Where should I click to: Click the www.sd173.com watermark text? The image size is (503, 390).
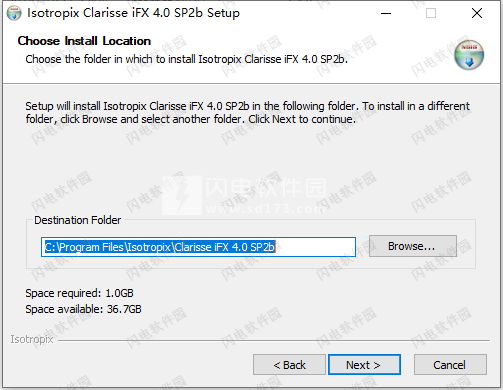click(x=265, y=209)
